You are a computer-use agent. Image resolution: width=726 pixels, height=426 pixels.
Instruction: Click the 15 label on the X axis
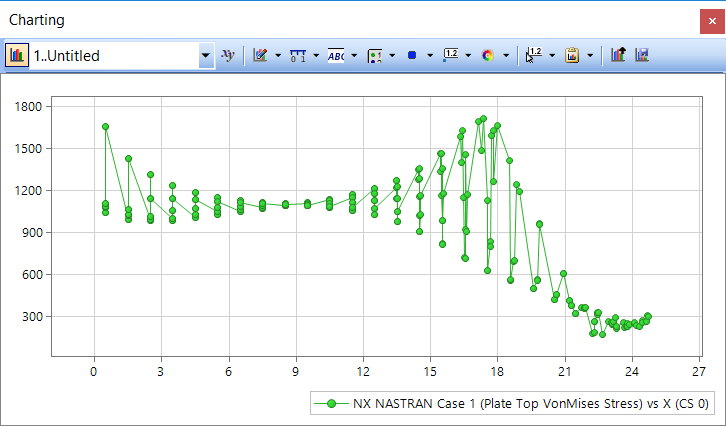point(430,371)
